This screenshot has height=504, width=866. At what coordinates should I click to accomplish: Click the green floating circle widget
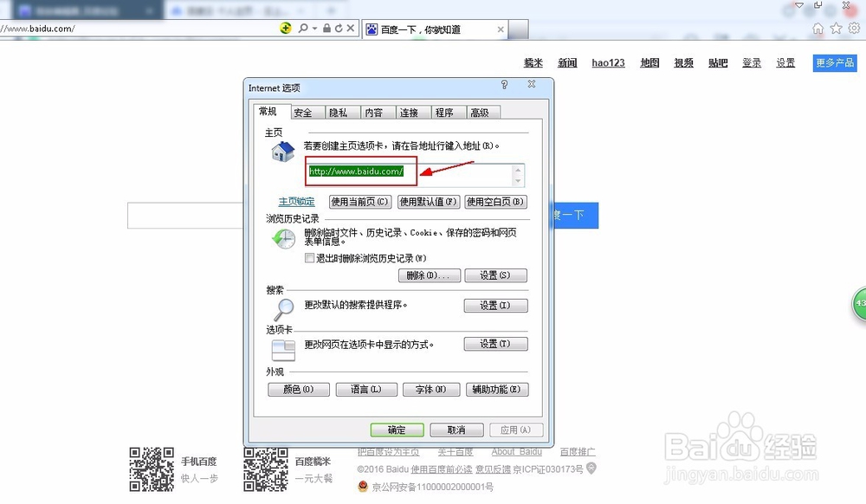pyautogui.click(x=859, y=304)
